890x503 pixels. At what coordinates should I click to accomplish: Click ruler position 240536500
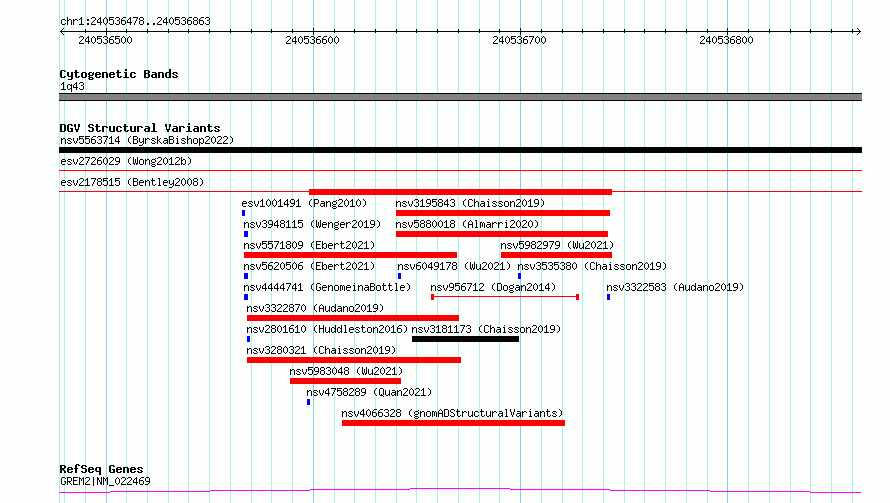(106, 40)
